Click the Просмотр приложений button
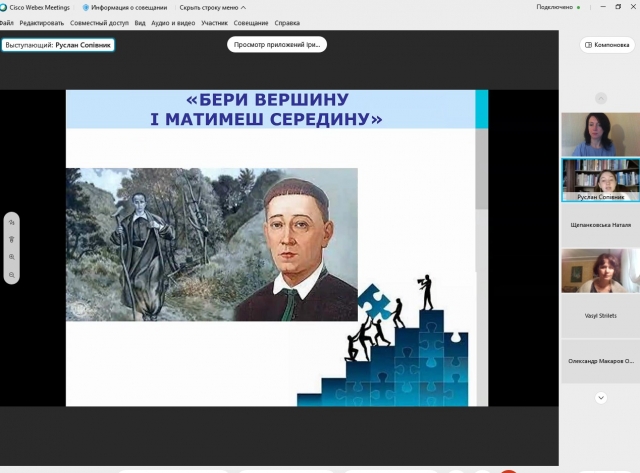Screen dimensions: 640x473 click(x=277, y=44)
